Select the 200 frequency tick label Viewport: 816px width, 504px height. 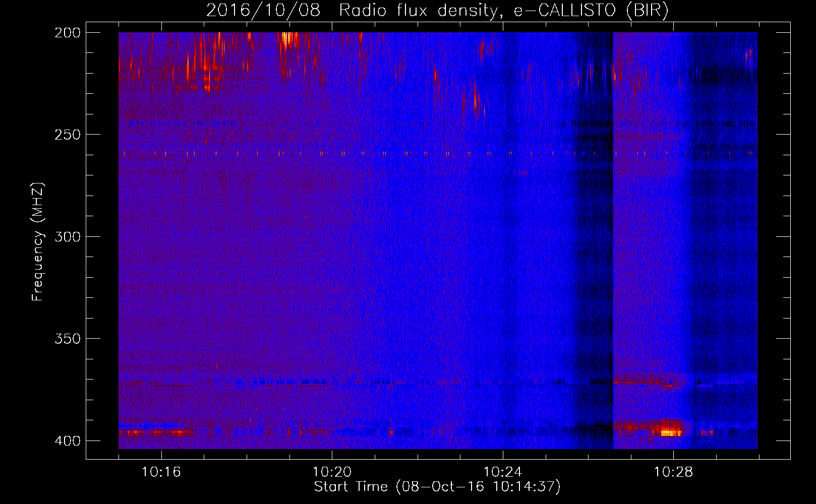[68, 33]
